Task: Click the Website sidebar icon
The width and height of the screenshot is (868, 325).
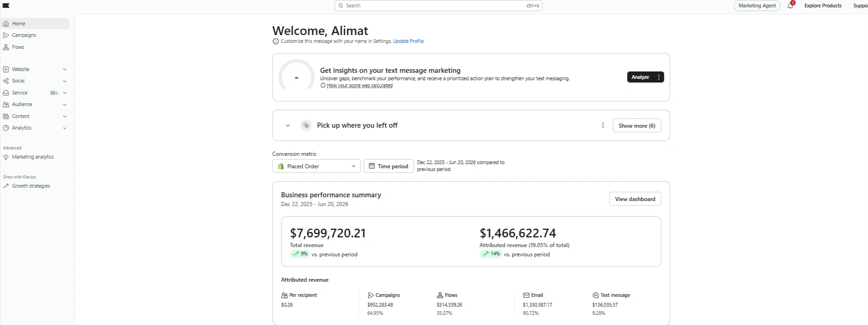Action: click(x=6, y=69)
